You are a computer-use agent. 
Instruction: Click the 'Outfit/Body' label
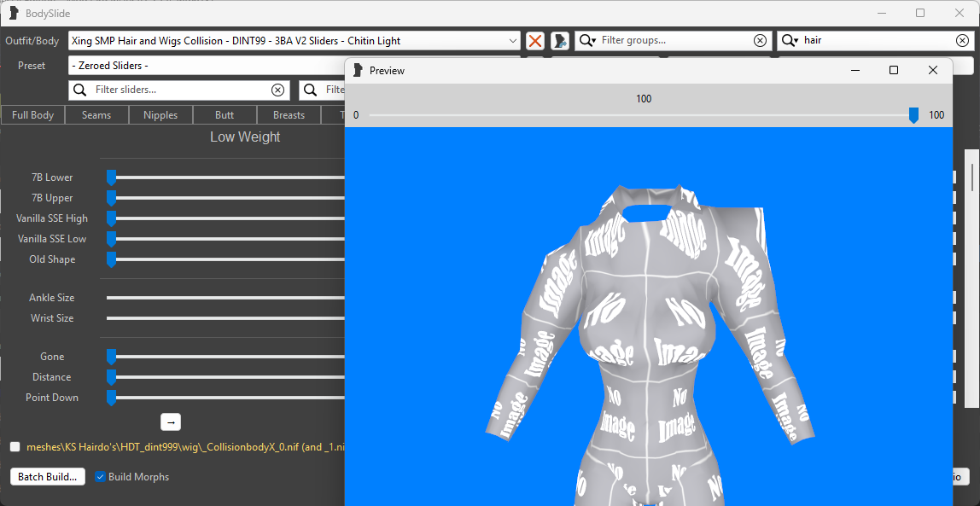click(x=32, y=41)
